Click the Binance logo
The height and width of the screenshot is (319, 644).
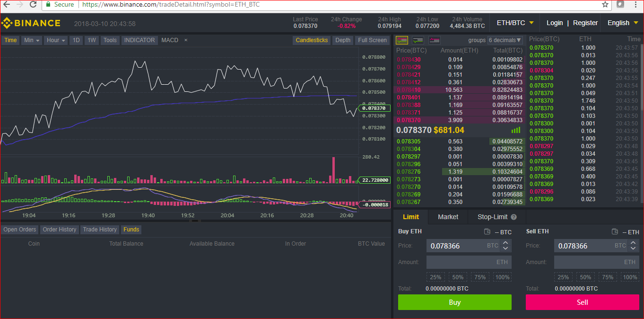click(31, 23)
